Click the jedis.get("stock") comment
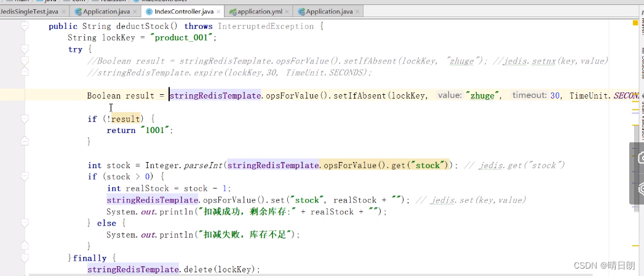The height and width of the screenshot is (276, 644). click(x=514, y=165)
